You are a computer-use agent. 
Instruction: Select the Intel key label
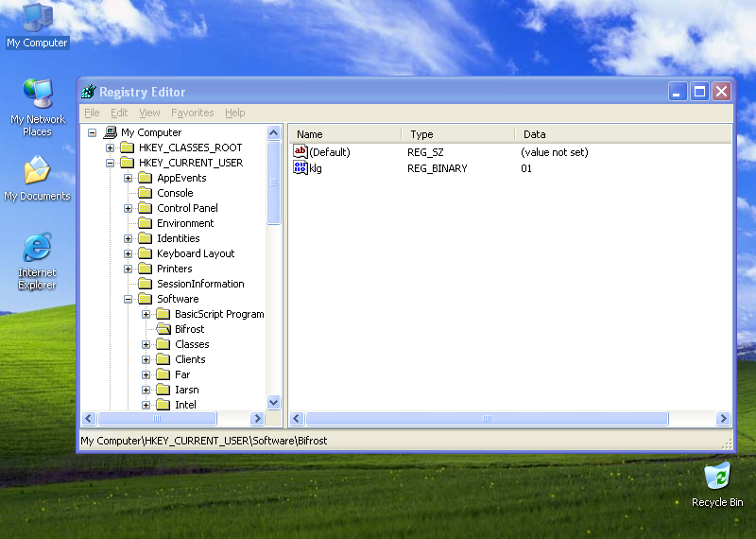pyautogui.click(x=185, y=405)
